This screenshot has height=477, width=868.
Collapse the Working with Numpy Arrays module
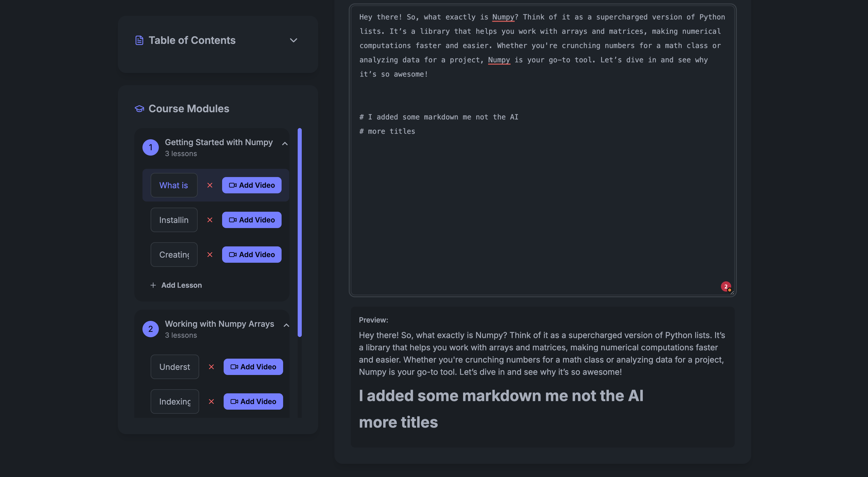286,325
